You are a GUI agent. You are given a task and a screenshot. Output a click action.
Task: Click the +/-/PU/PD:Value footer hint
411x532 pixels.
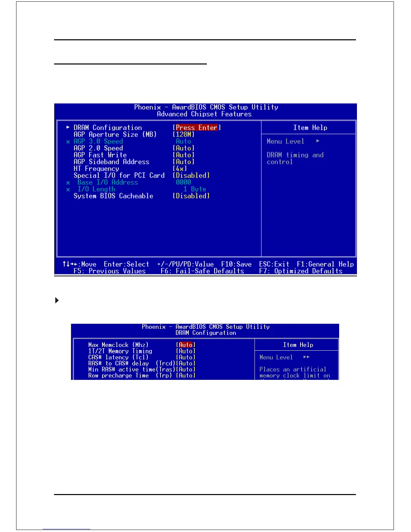(185, 264)
